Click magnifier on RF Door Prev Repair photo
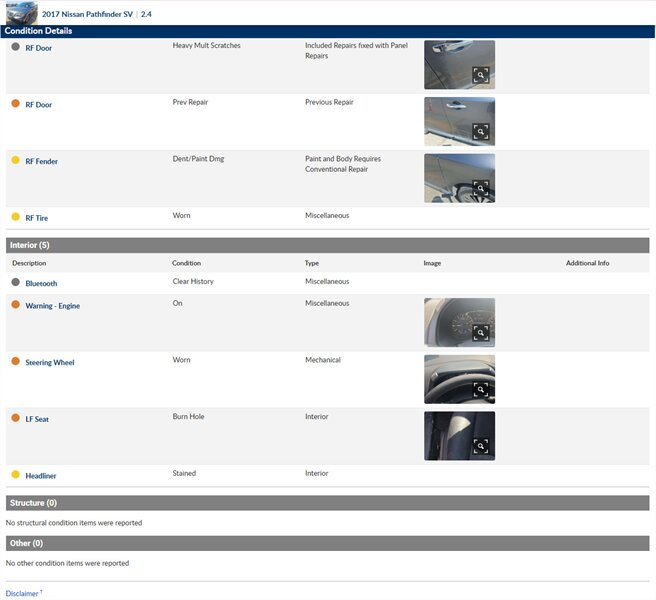Image resolution: width=656 pixels, height=600 pixels. tap(480, 131)
